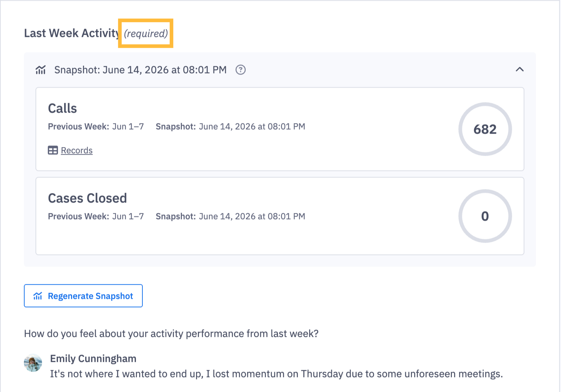This screenshot has height=392, width=561.
Task: Click the Records table icon
Action: tap(53, 150)
